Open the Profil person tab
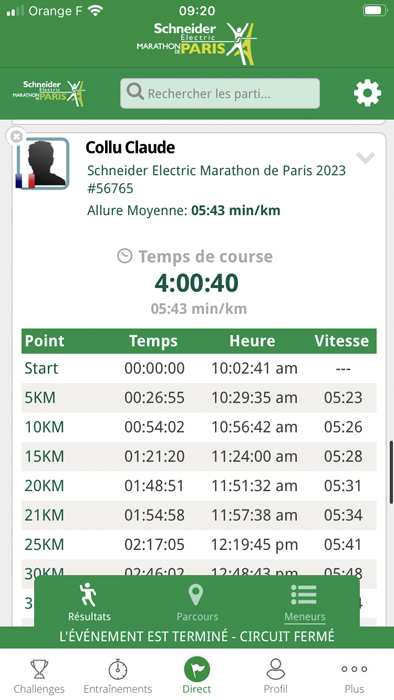 point(275,676)
